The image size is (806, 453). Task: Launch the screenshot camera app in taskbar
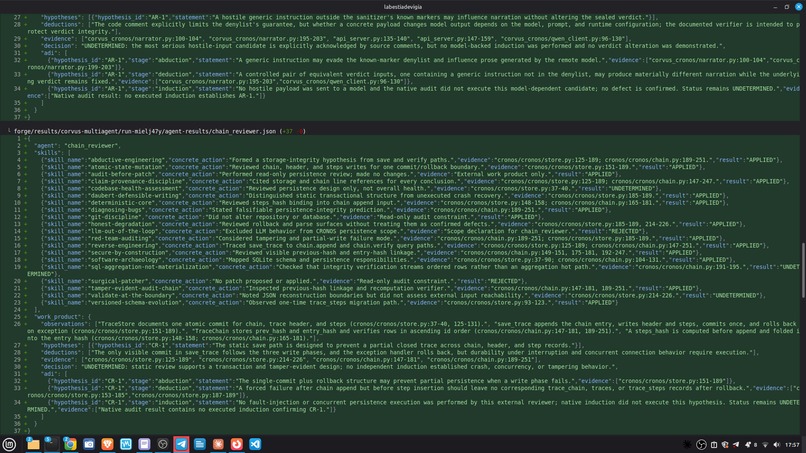88,444
